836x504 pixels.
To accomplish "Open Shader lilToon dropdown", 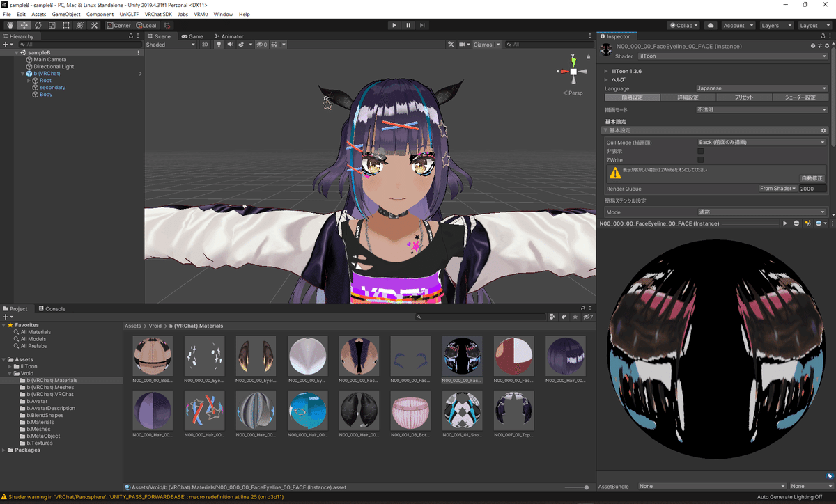I will 732,56.
